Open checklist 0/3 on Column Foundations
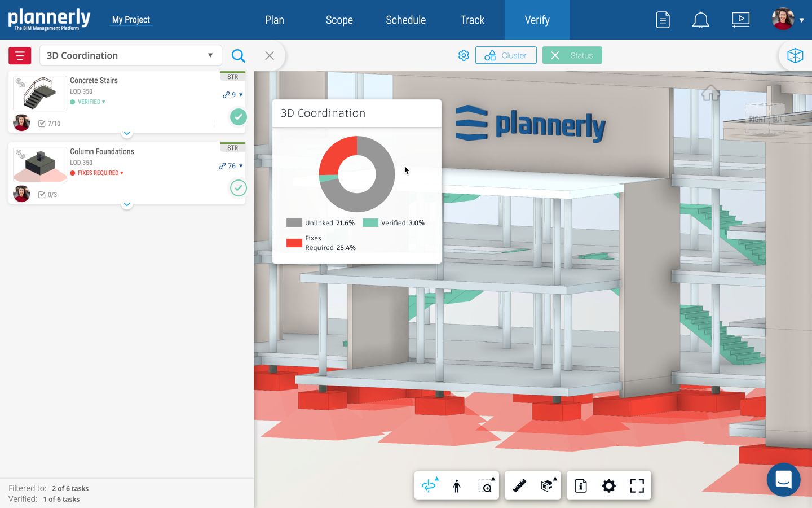The height and width of the screenshot is (508, 812). pos(47,195)
